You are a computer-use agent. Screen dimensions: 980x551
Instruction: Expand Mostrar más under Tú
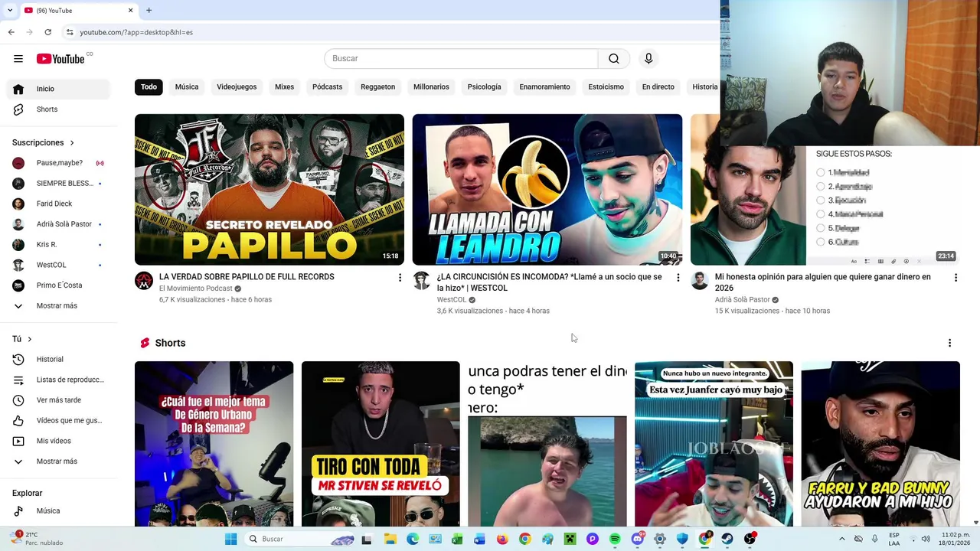[x=58, y=461]
